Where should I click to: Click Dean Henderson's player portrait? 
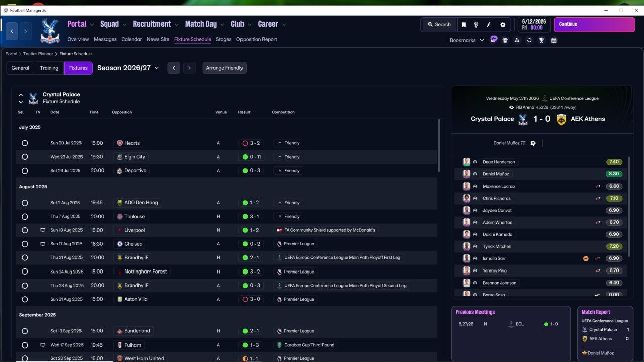(x=467, y=162)
